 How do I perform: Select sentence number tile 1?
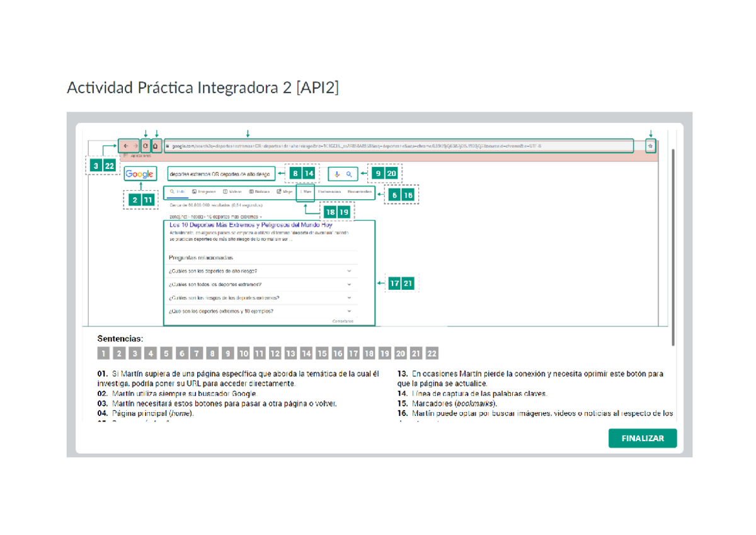coord(103,354)
